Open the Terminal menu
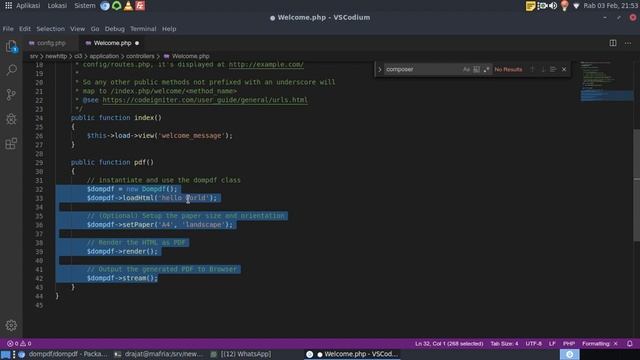The image size is (640, 360). click(143, 29)
